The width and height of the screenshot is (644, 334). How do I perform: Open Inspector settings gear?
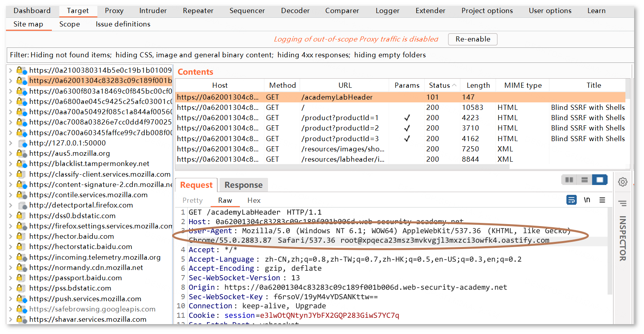(x=623, y=182)
